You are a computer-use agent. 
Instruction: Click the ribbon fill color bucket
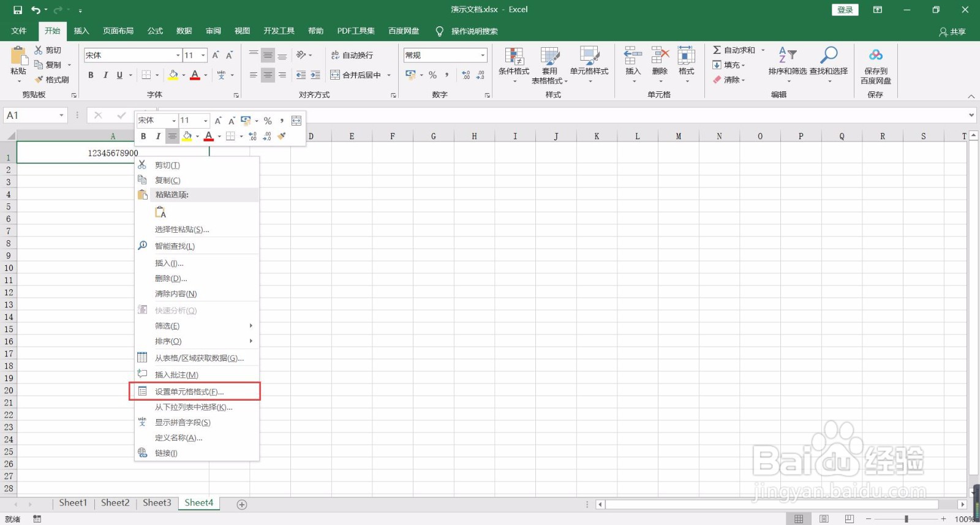173,75
